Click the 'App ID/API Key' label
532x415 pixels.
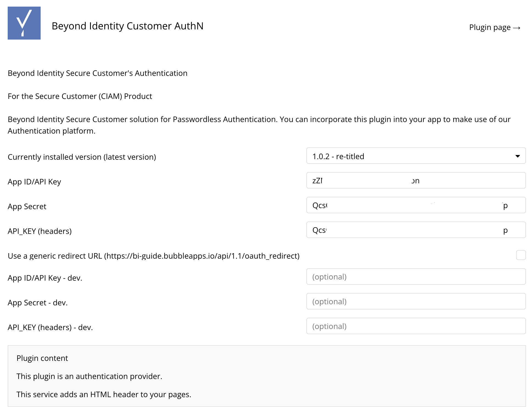pos(34,182)
